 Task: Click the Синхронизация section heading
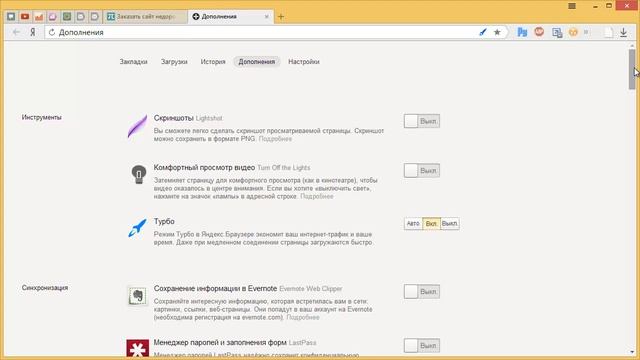pos(45,288)
